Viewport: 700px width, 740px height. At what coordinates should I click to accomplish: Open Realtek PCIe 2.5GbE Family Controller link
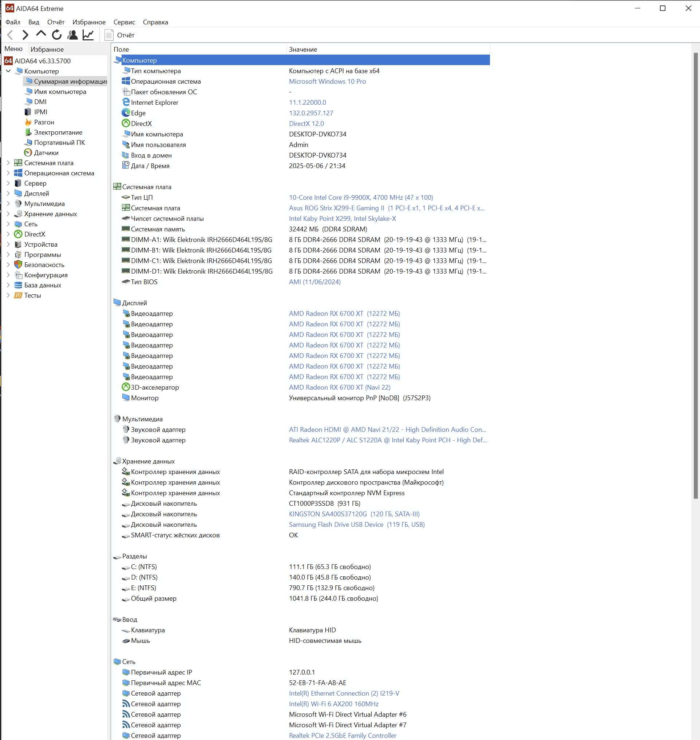(343, 736)
